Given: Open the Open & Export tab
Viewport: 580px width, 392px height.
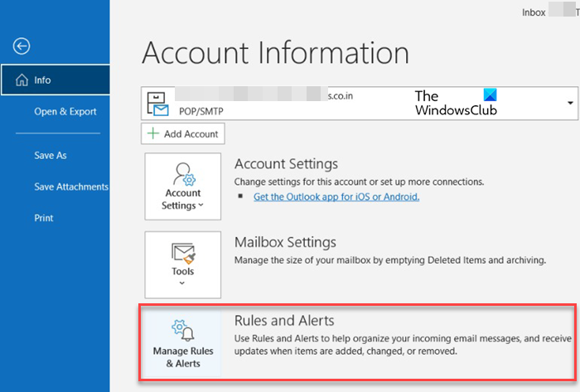Looking at the screenshot, I should 65,112.
